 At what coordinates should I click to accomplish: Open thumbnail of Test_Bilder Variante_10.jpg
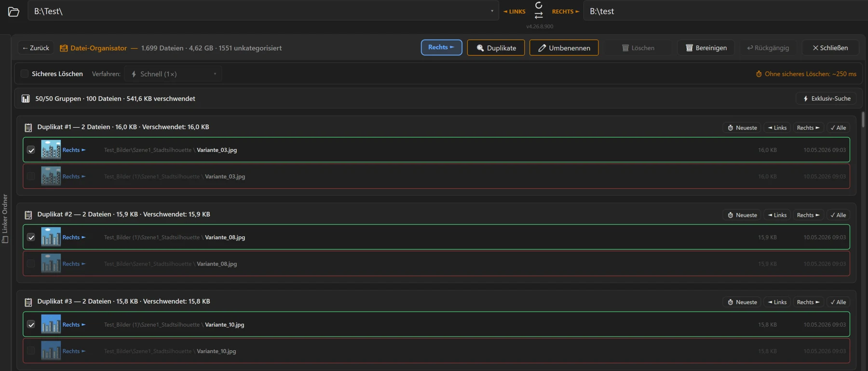(x=51, y=351)
